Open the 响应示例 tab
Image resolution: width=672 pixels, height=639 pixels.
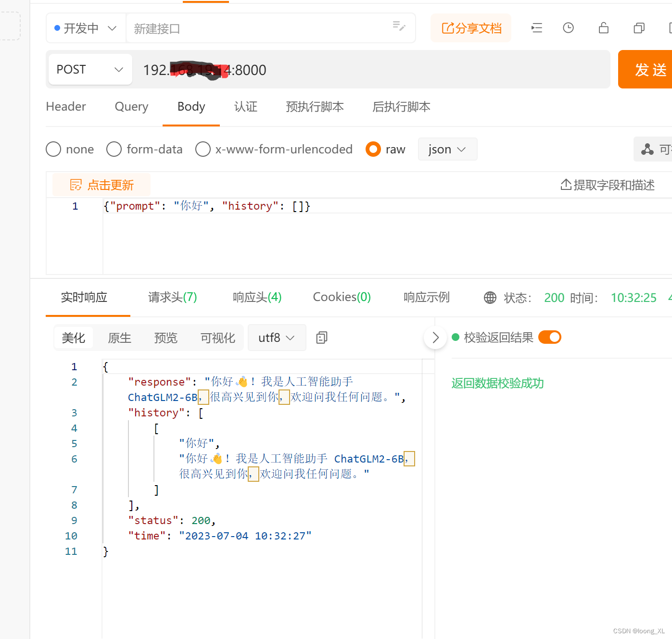[x=427, y=297]
